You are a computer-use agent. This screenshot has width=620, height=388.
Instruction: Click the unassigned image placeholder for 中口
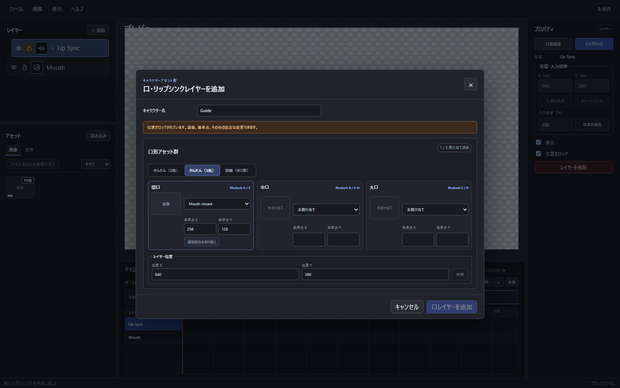coord(275,208)
